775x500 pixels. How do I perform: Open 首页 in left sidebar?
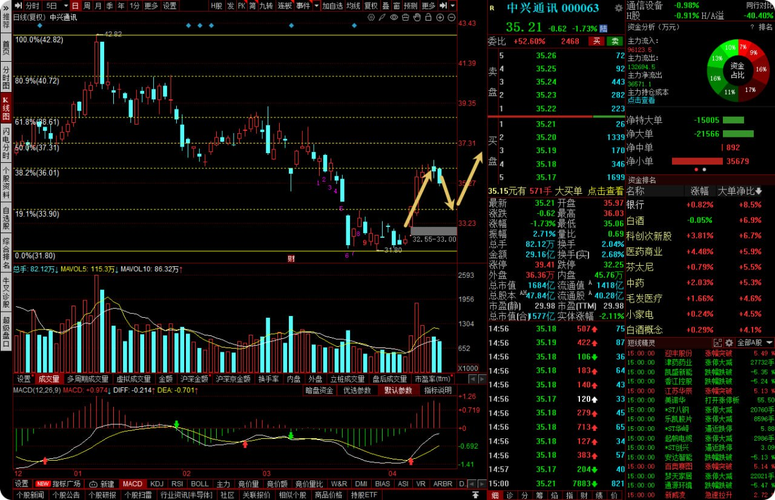click(6, 48)
